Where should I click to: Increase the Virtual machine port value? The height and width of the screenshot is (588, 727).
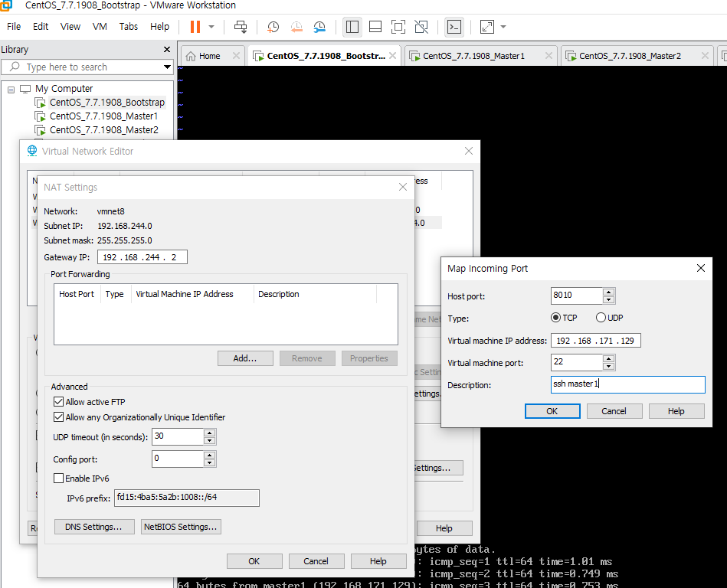[x=609, y=358]
